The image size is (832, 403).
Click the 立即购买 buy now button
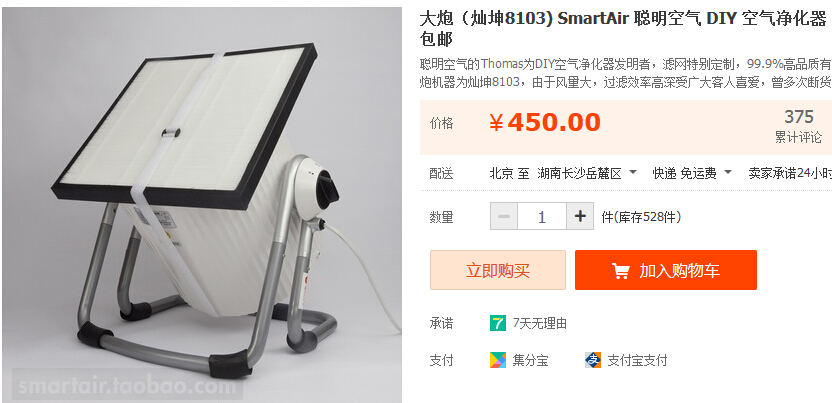coord(498,270)
